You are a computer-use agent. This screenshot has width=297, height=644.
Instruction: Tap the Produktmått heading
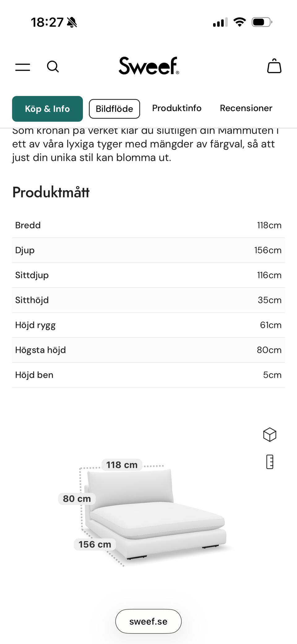click(x=51, y=192)
